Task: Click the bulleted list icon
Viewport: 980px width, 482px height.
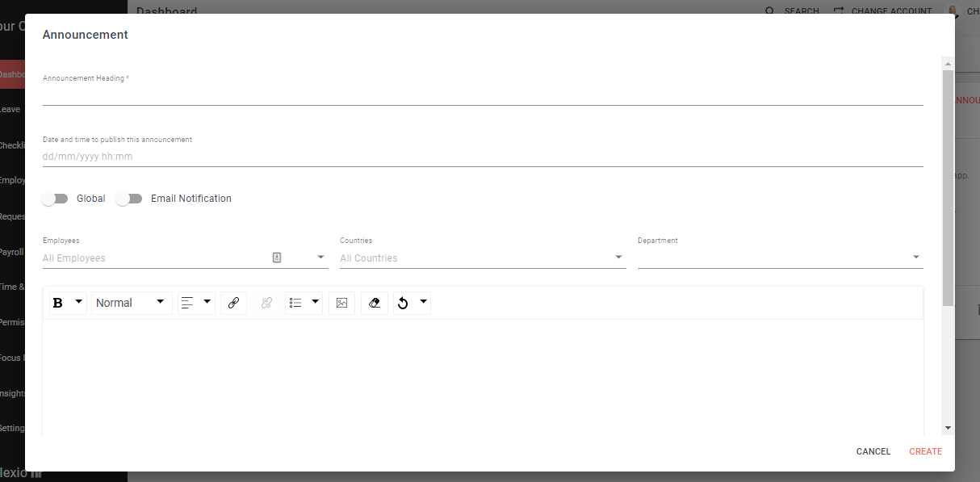Action: click(295, 303)
